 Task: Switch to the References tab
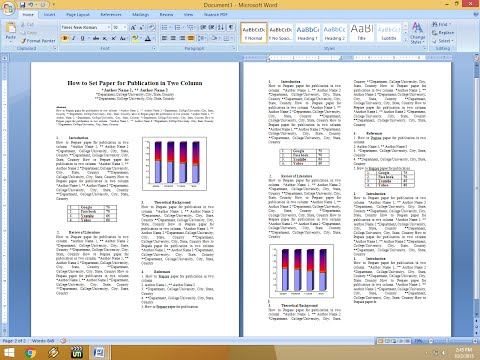111,15
